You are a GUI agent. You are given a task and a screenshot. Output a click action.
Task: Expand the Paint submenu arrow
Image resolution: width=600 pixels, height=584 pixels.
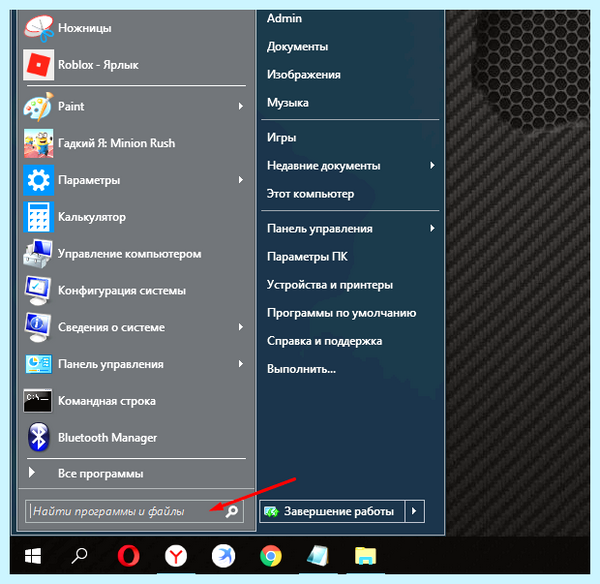click(241, 106)
